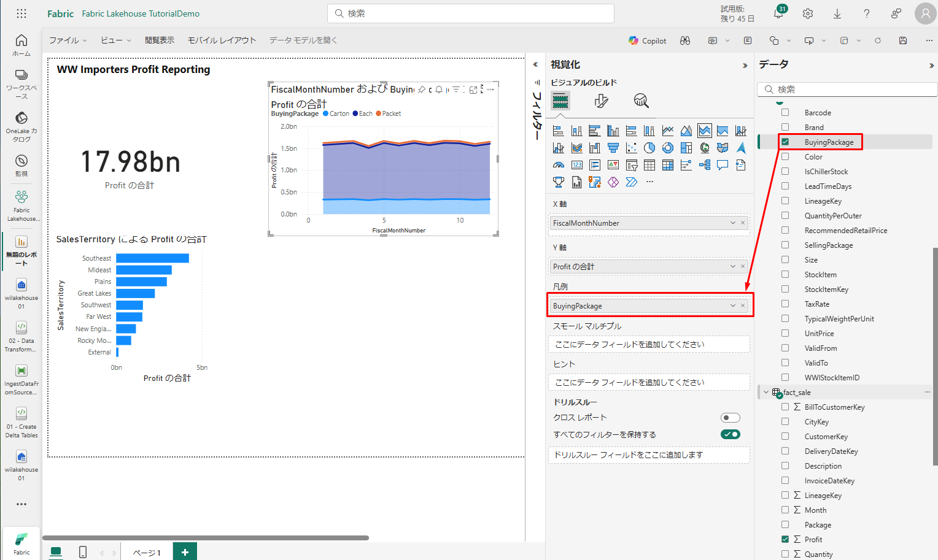The height and width of the screenshot is (560, 938).
Task: Click the Copilot button
Action: 647,40
